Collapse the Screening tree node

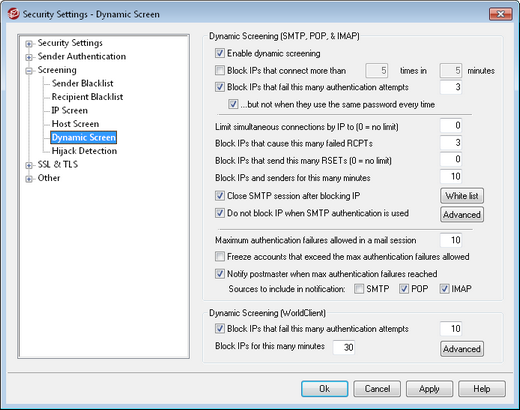click(29, 71)
